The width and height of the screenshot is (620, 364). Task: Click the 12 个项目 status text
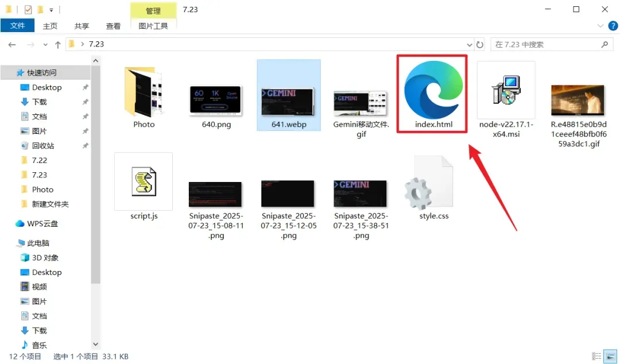click(25, 357)
